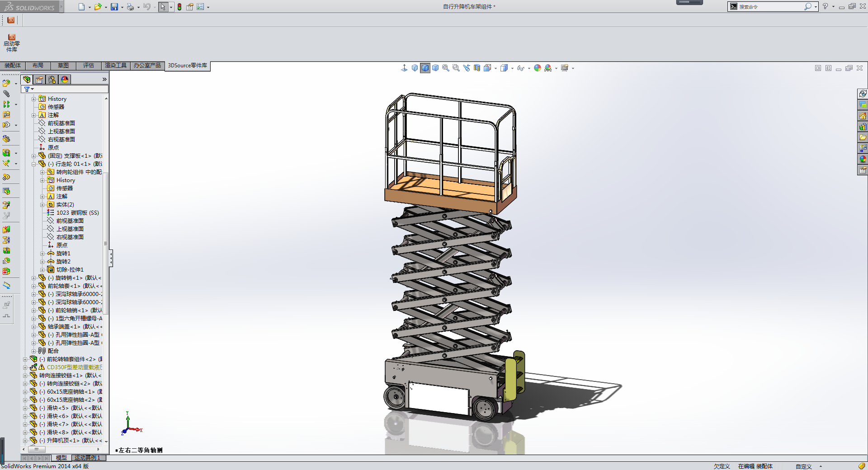Screen dimensions: 868x470
Task: Click the Open file folder icon
Action: (x=98, y=7)
